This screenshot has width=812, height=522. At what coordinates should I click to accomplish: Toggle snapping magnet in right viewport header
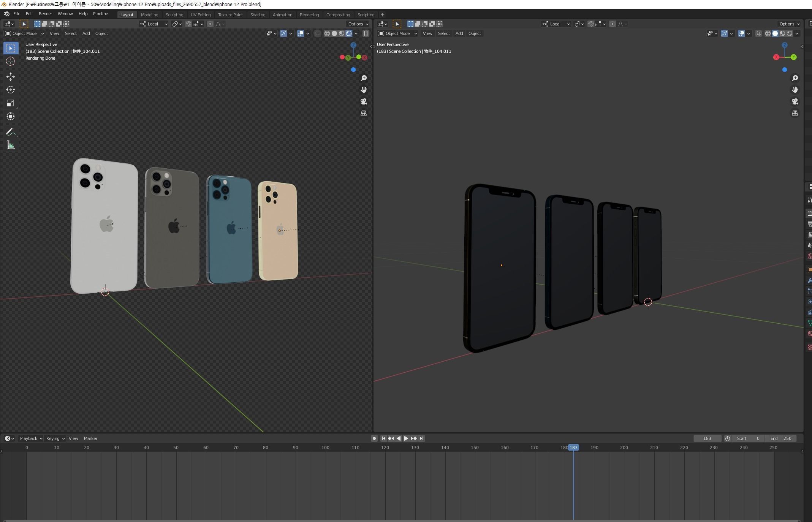[590, 24]
